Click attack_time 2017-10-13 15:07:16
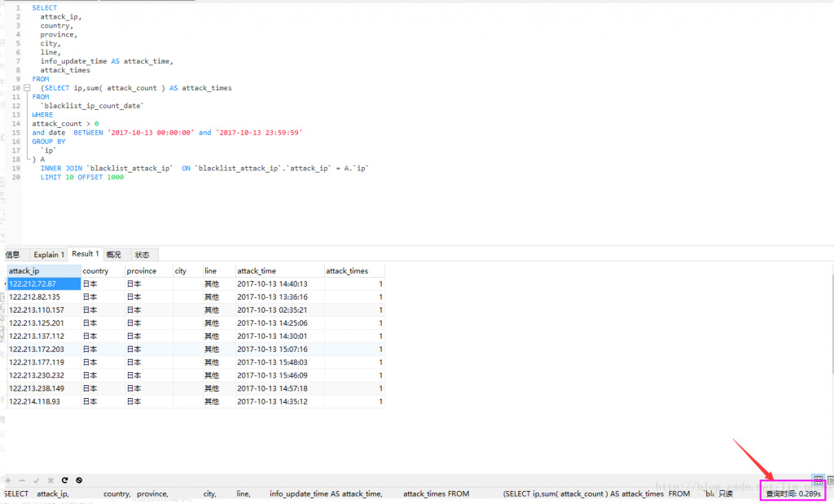834x504 pixels. [x=280, y=349]
